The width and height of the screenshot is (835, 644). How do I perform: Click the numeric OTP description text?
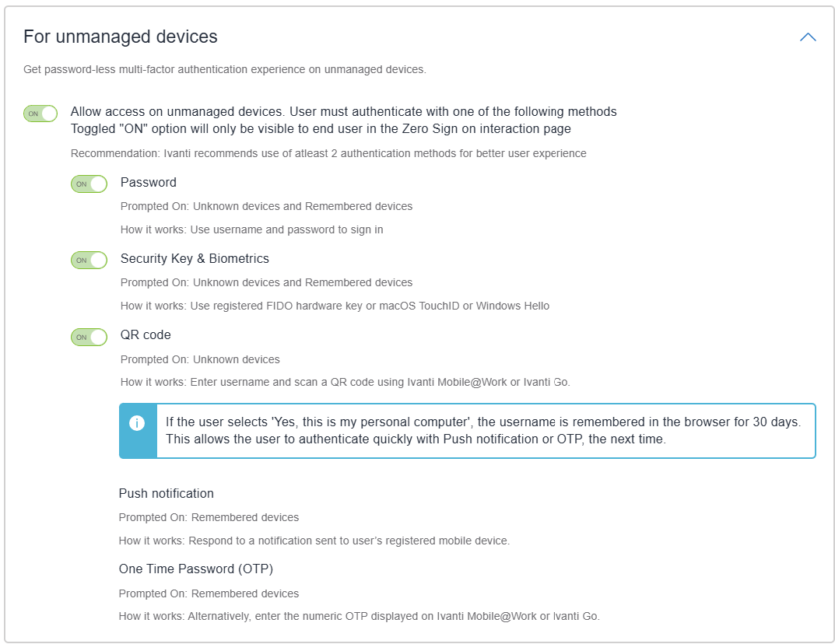(360, 616)
